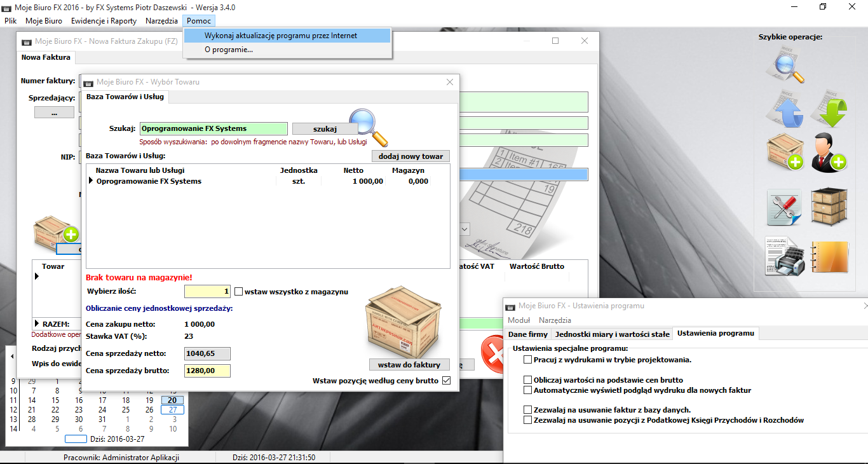Click 'Wartość Brutto' column header in invoice
Image resolution: width=868 pixels, height=464 pixels.
click(x=537, y=266)
